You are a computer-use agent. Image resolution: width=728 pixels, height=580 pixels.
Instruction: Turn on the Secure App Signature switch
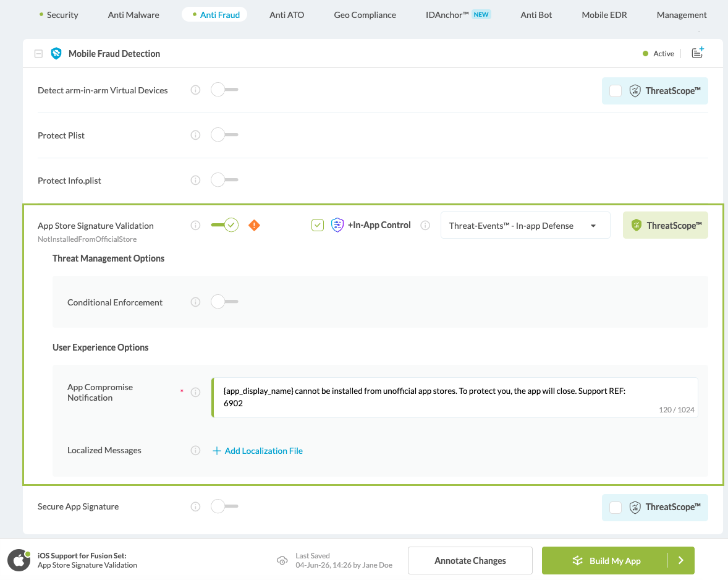point(224,506)
